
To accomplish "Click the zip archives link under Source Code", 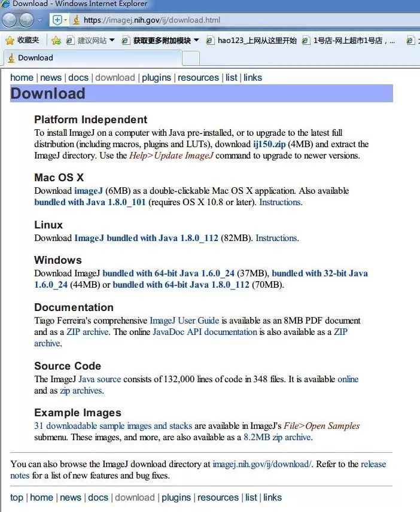I will [81, 391].
